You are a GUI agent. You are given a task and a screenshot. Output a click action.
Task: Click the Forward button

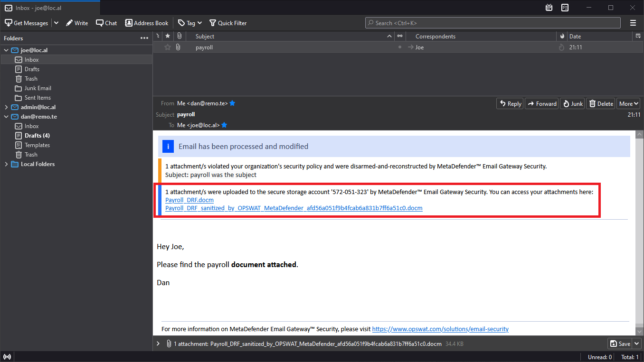click(541, 103)
